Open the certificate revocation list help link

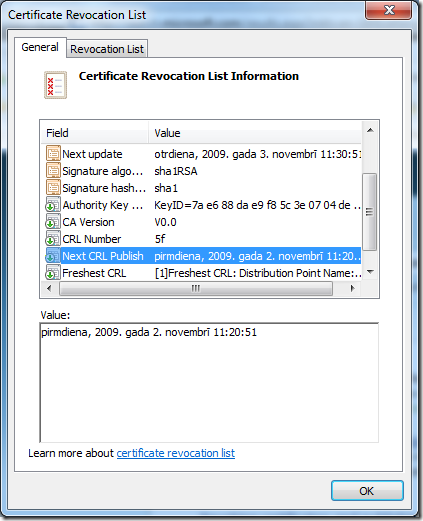click(x=176, y=453)
